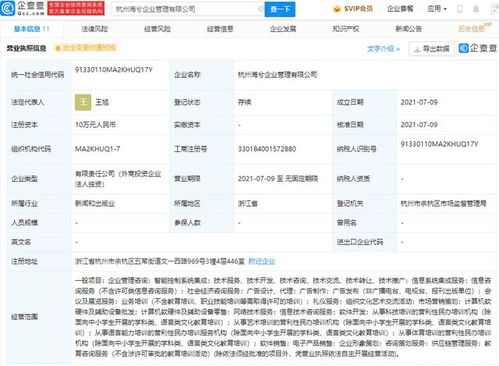Viewport: 499px width, 366px height.
Task: Switch to the 知识产权 tab
Action: click(346, 29)
